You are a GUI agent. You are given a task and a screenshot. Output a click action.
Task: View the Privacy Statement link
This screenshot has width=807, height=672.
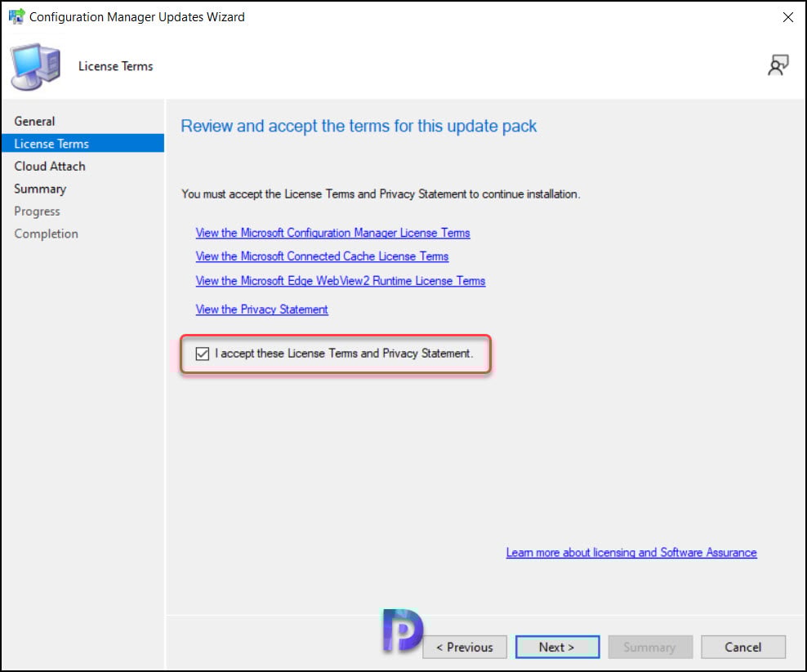[x=261, y=309]
